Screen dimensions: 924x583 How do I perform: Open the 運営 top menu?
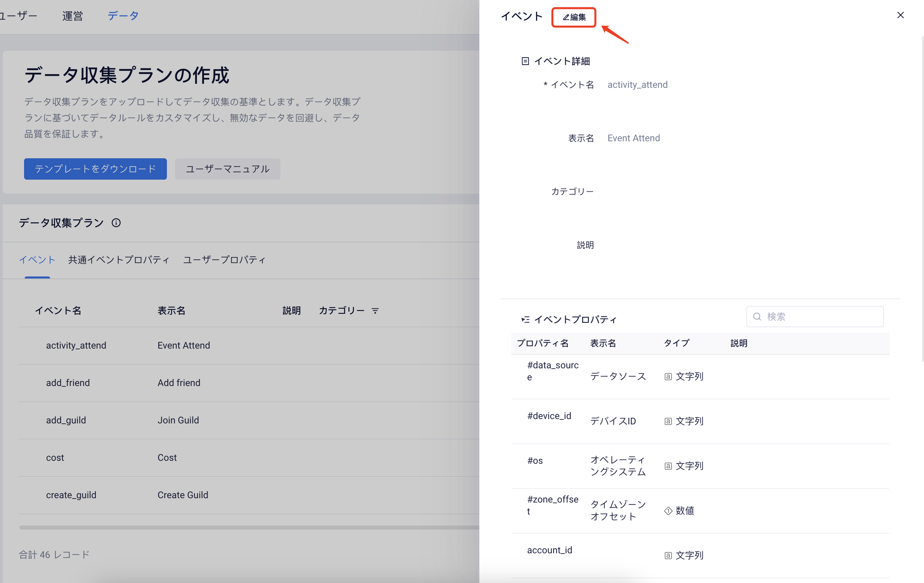(x=72, y=16)
